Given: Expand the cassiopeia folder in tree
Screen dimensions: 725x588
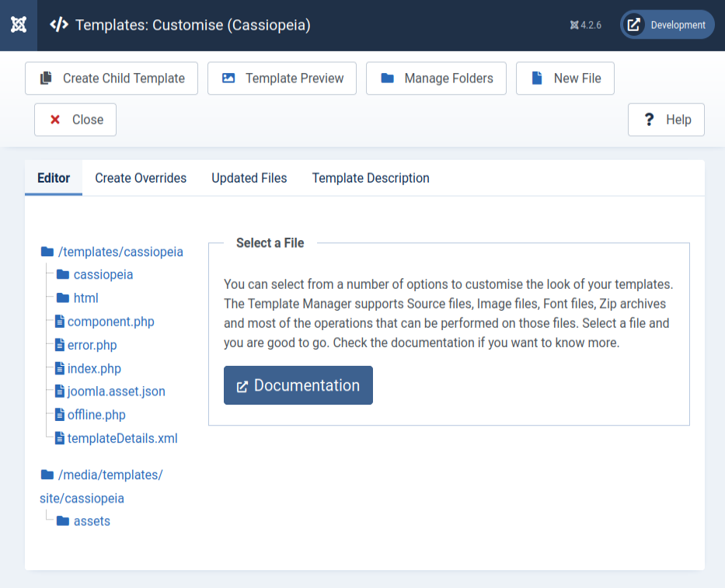Looking at the screenshot, I should 103,275.
